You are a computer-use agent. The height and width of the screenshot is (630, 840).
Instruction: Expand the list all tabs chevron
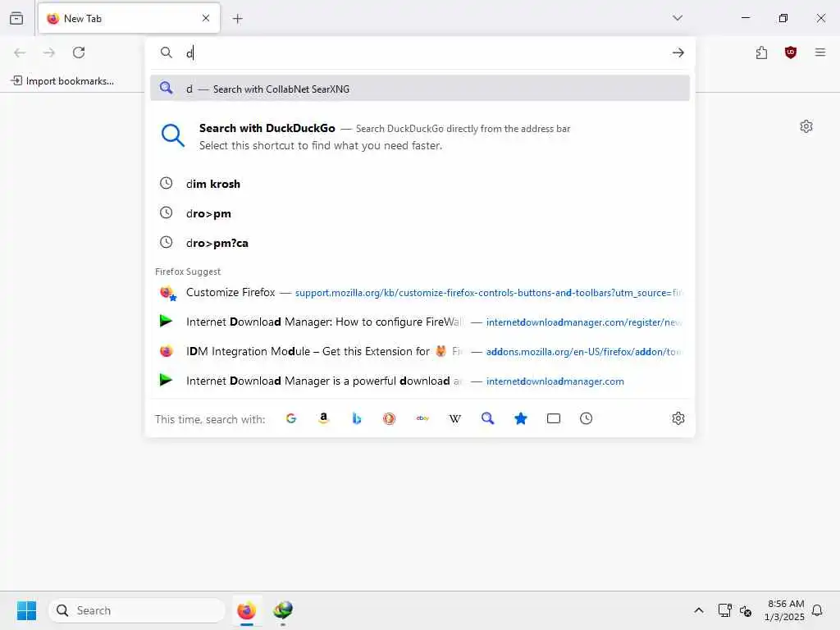tap(678, 18)
